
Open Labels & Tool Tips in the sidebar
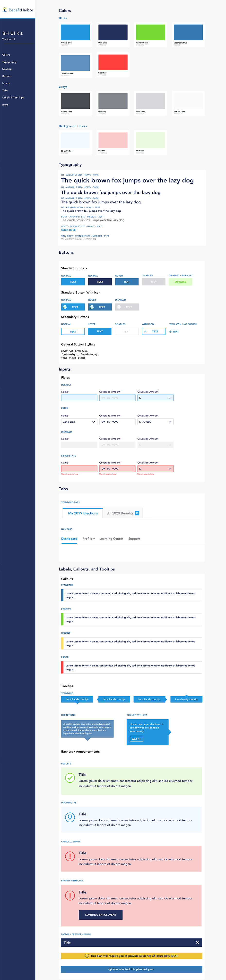pyautogui.click(x=13, y=97)
